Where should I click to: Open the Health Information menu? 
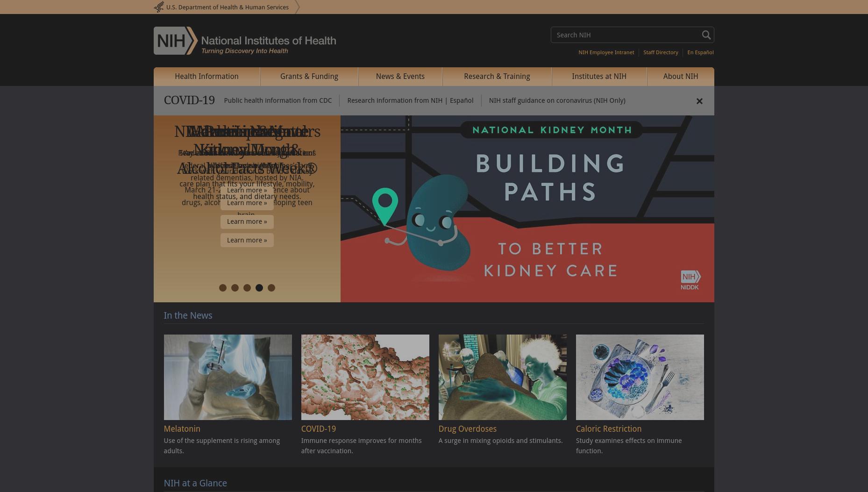pos(206,77)
